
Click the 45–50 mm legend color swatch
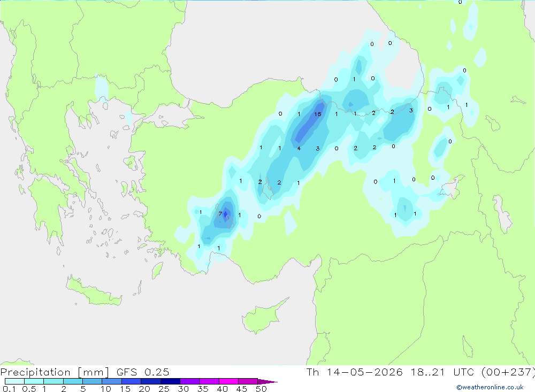pyautogui.click(x=248, y=381)
